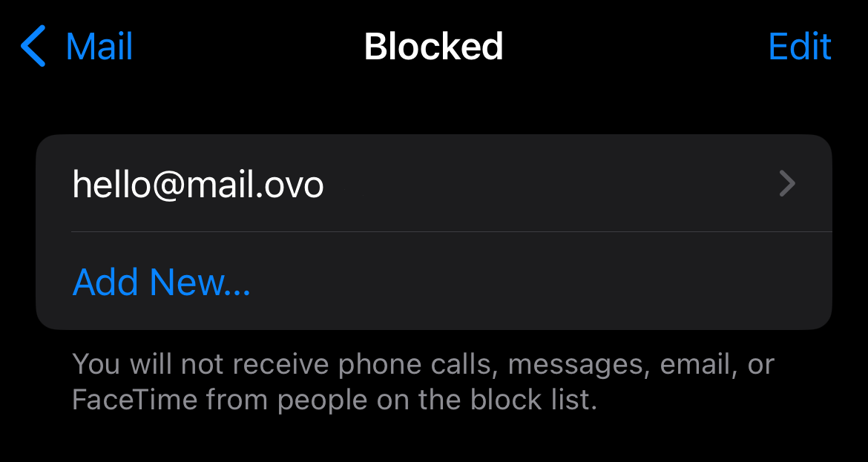Choose the Add New... row
Viewport: 868px width, 462px height.
(x=434, y=281)
